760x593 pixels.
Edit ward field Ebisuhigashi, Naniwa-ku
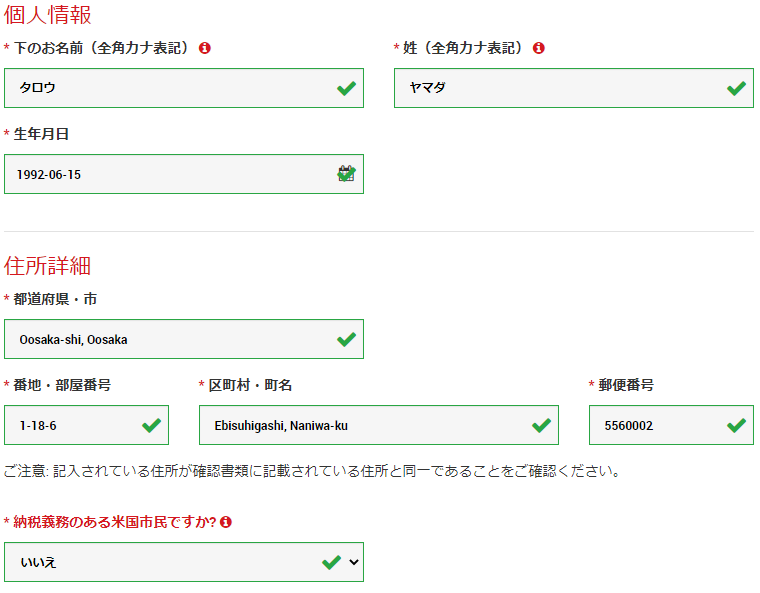click(x=379, y=425)
